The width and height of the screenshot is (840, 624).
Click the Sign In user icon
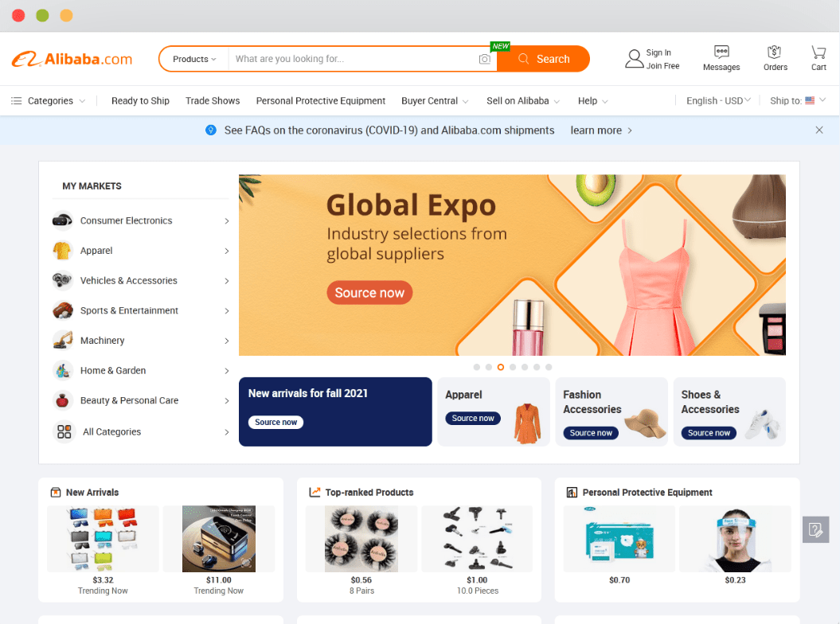point(635,59)
